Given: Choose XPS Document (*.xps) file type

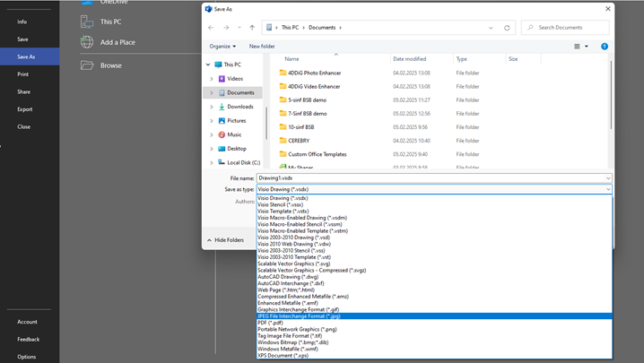Looking at the screenshot, I should [434, 356].
